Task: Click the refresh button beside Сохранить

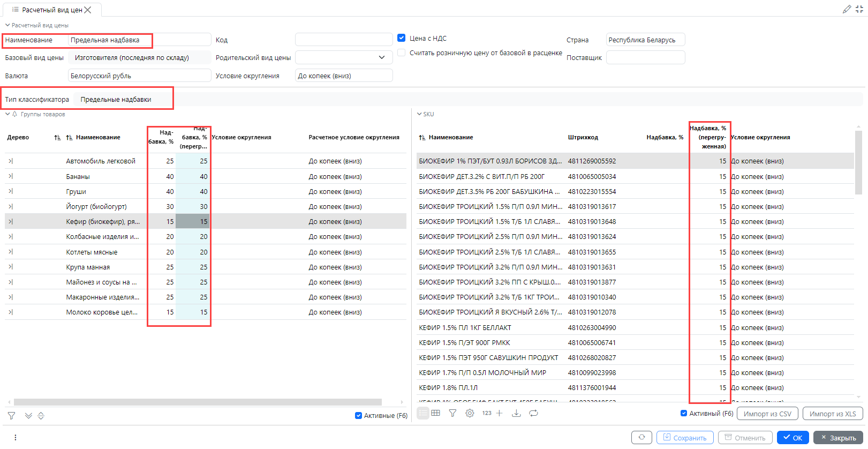Action: coord(641,438)
